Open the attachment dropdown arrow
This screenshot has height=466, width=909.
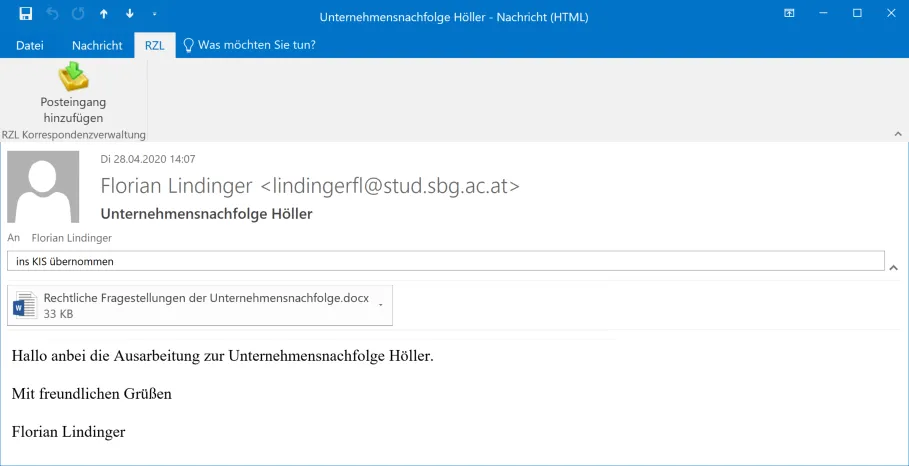click(380, 305)
